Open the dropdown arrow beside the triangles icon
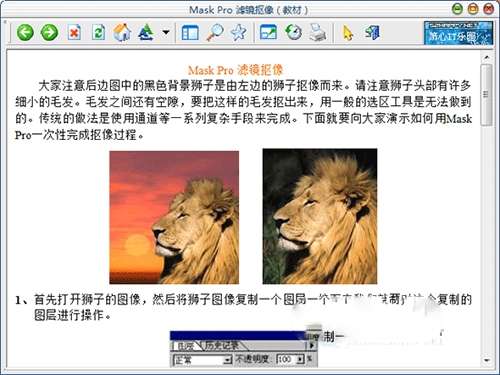The width and height of the screenshot is (500, 375). [166, 32]
